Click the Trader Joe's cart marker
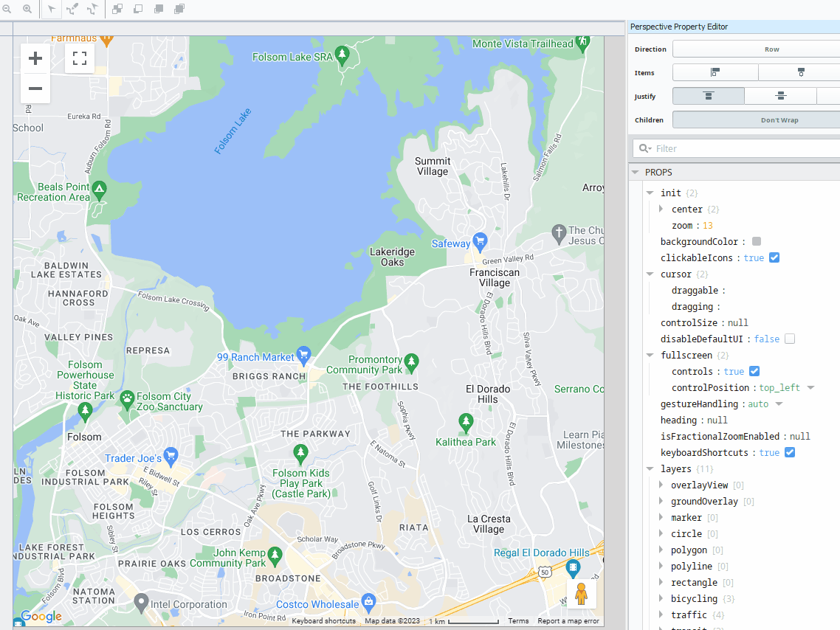This screenshot has width=840, height=630. point(171,457)
